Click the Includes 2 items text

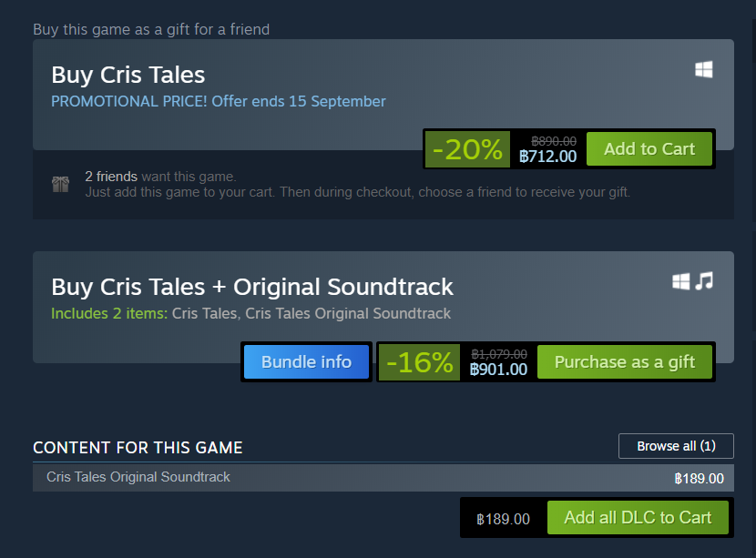(x=109, y=314)
